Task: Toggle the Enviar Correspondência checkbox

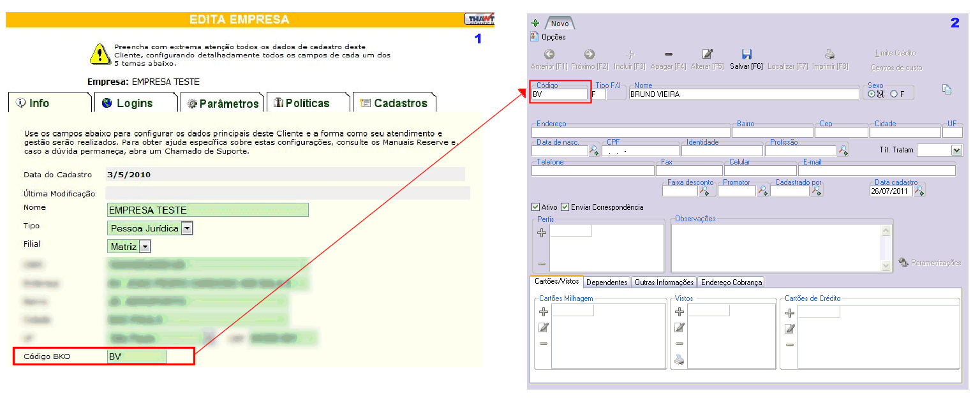Action: [565, 207]
